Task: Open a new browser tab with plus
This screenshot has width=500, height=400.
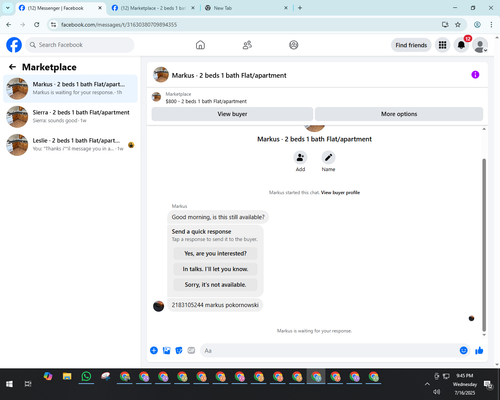Action: click(300, 8)
